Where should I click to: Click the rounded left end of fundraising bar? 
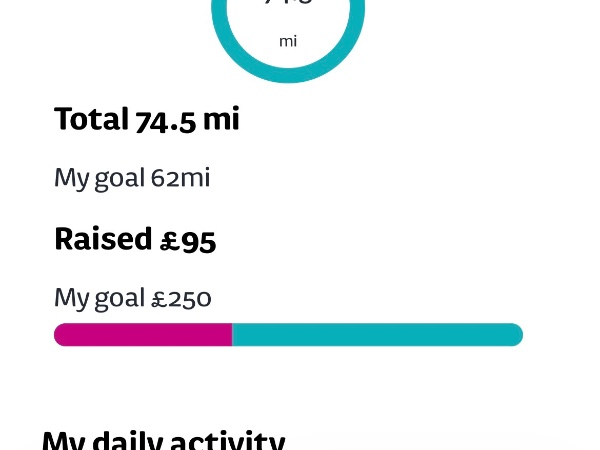pyautogui.click(x=61, y=335)
